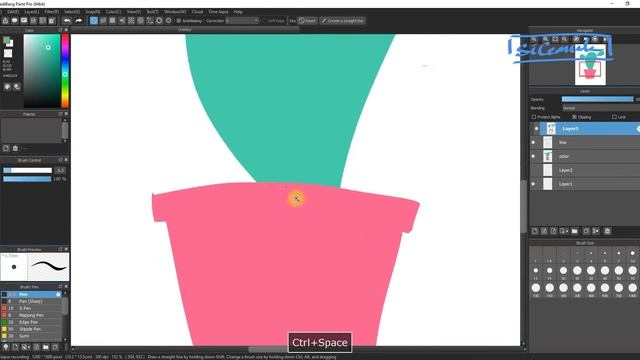Open the Blending mode dropdown
Screen dimensions: 640x360
tap(601, 108)
